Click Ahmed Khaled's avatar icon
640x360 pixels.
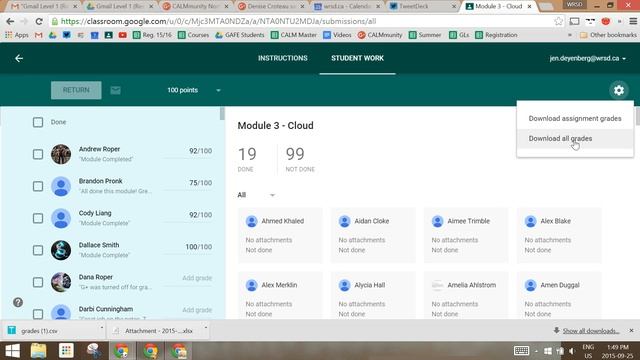click(251, 221)
